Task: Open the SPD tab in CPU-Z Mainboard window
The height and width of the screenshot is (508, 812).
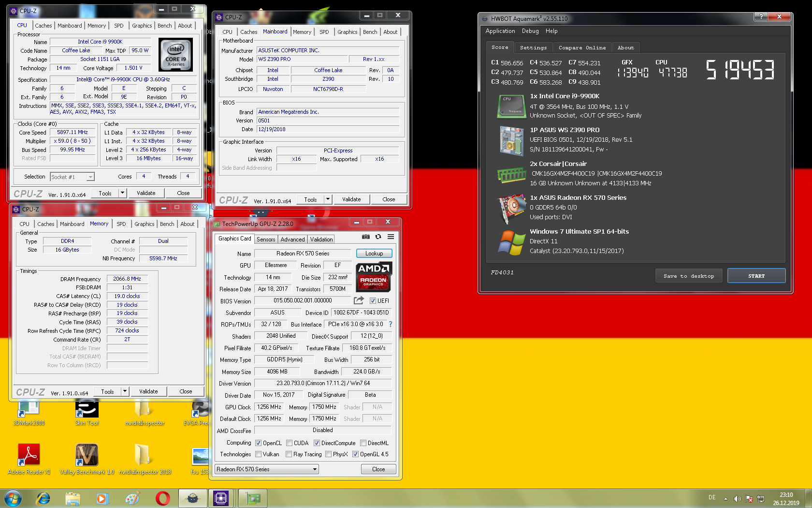Action: coord(324,32)
